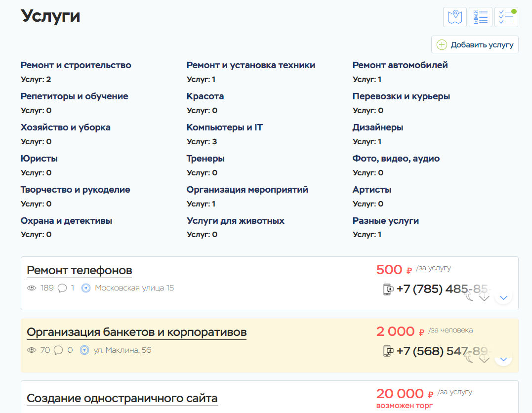Click views eye icon on 'Ремонт телефонов'

(32, 288)
